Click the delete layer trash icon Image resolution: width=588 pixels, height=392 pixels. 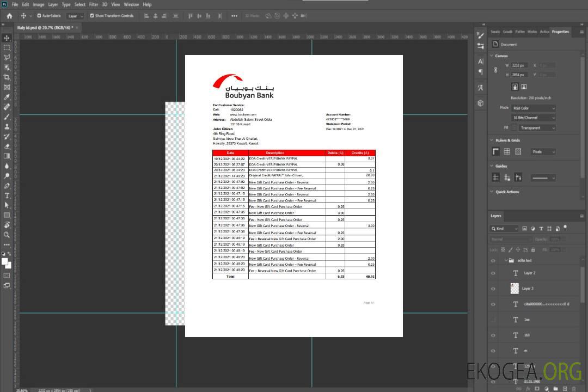click(574, 389)
